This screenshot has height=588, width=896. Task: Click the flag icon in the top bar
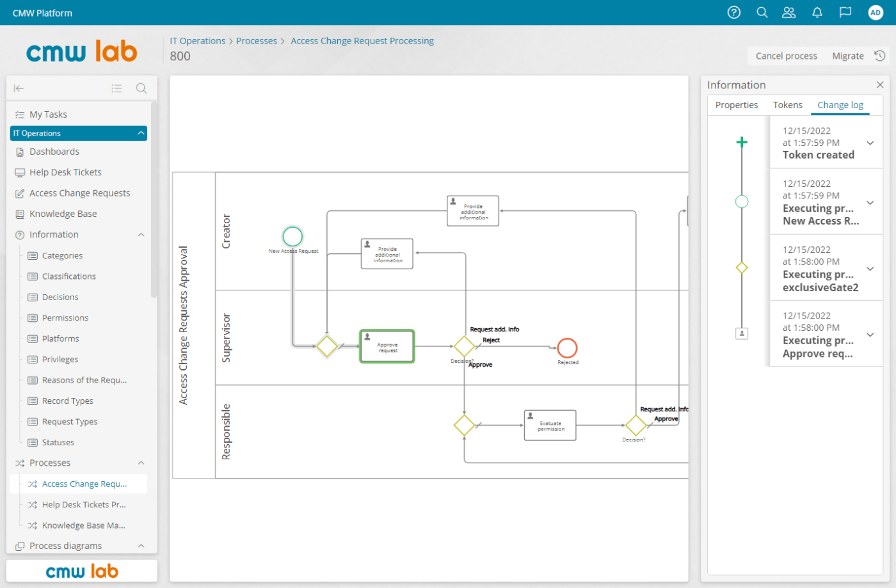tap(845, 12)
